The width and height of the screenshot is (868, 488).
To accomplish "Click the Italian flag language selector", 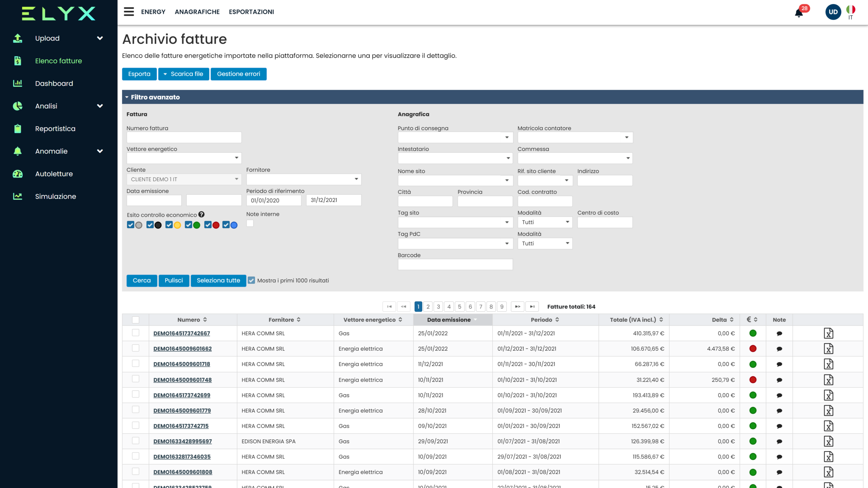I will click(851, 10).
